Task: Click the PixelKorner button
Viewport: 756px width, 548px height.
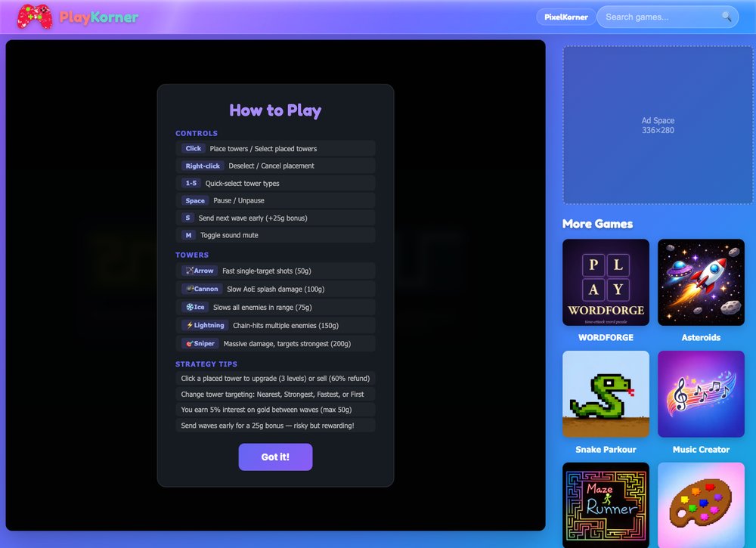Action: [566, 17]
